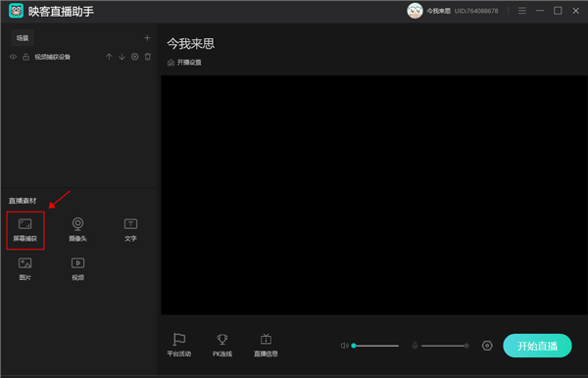This screenshot has width=588, height=378.
Task: Click the add scene plus icon
Action: click(147, 38)
